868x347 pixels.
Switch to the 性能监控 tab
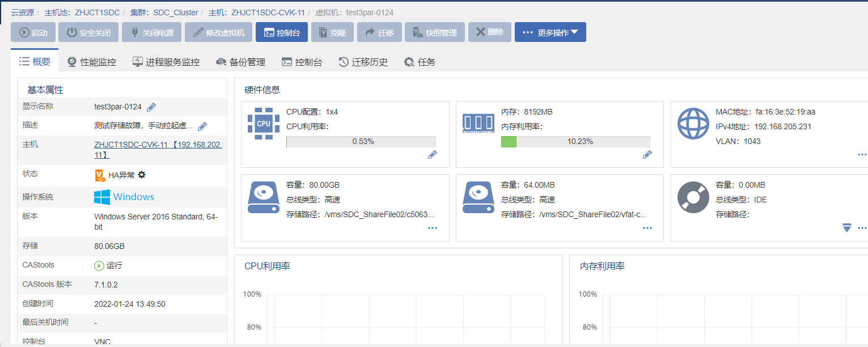91,62
